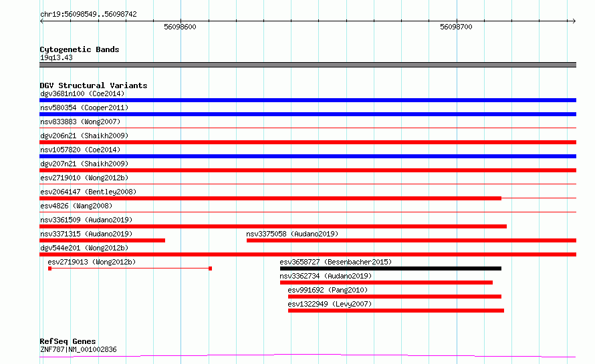The image size is (595, 364).
Task: Select the nsv3371315 (Audano2019) short red bar
Action: click(102, 240)
